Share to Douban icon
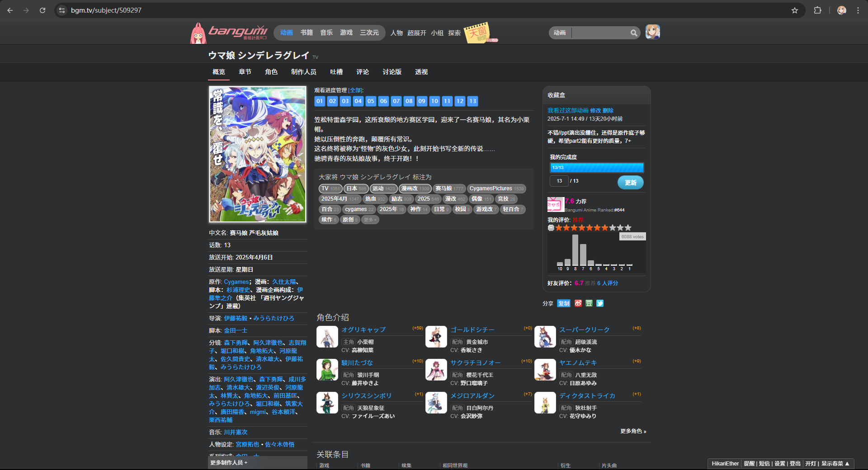 (589, 303)
